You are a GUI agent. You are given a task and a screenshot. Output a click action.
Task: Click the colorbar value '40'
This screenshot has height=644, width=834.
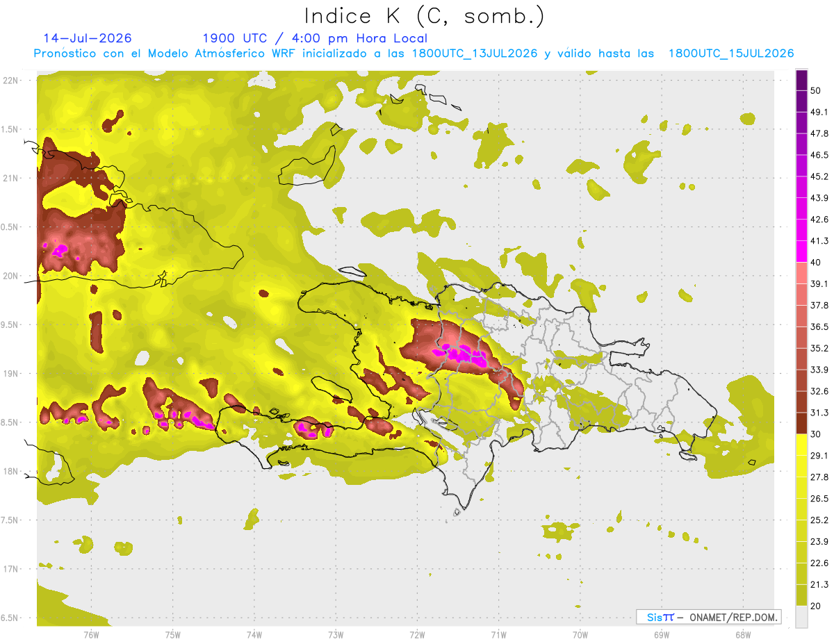[817, 263]
